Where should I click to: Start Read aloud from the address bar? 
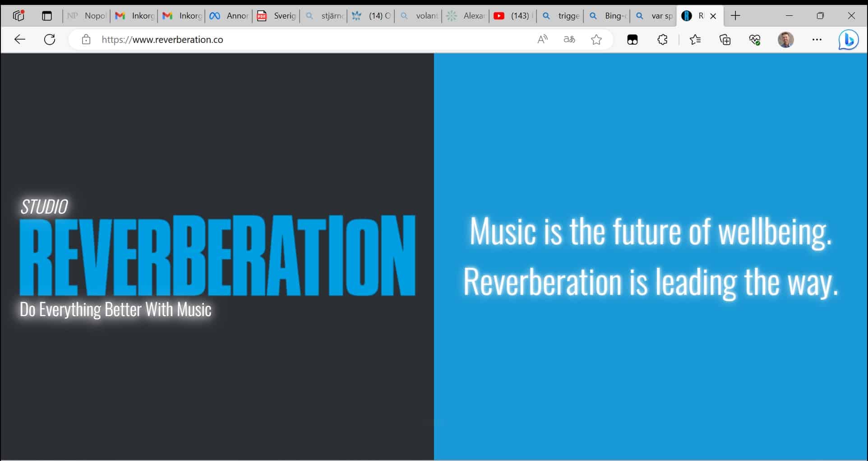(x=542, y=39)
